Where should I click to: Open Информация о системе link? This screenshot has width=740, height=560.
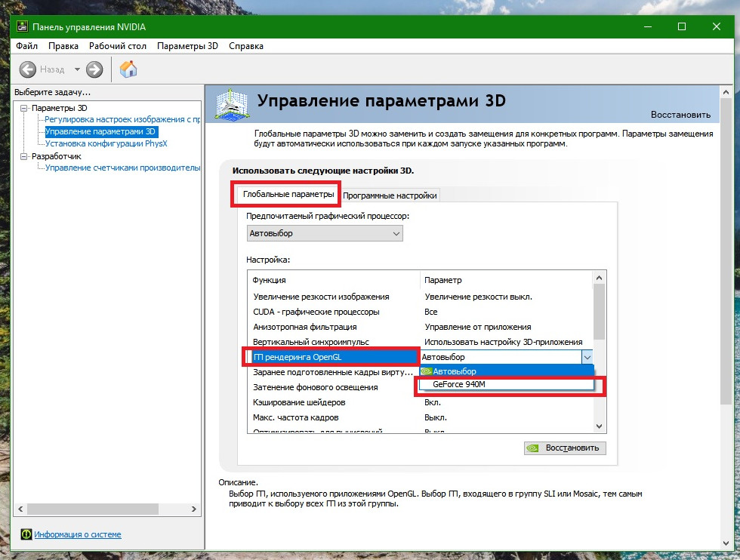pyautogui.click(x=77, y=534)
